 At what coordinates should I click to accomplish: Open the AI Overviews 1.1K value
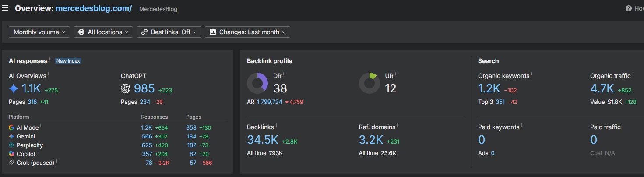click(31, 89)
